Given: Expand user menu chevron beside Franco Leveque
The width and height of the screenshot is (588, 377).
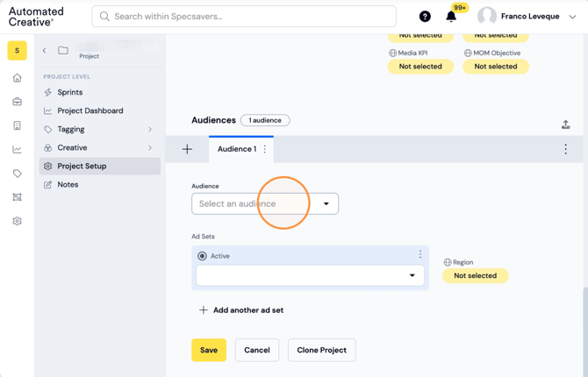Looking at the screenshot, I should 572,17.
